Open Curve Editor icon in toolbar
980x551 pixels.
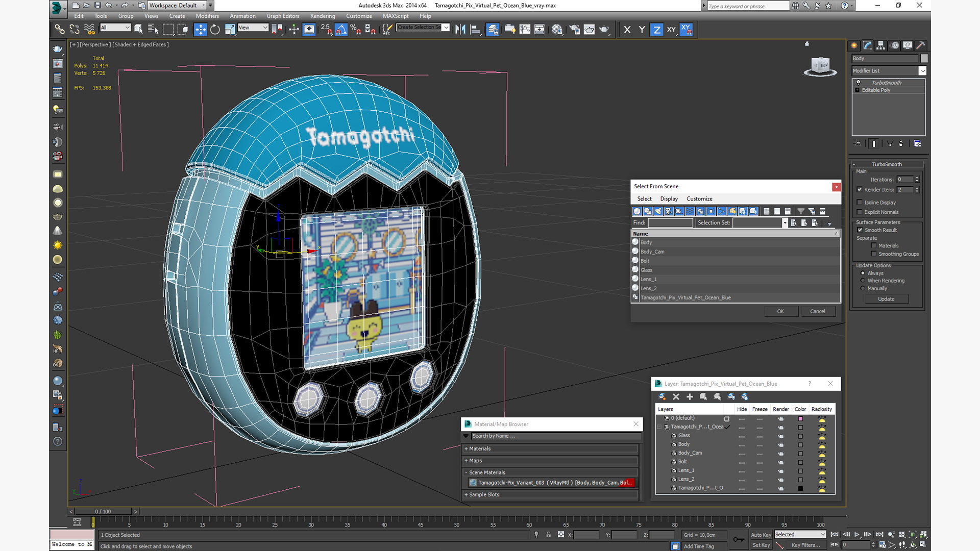[x=525, y=30]
